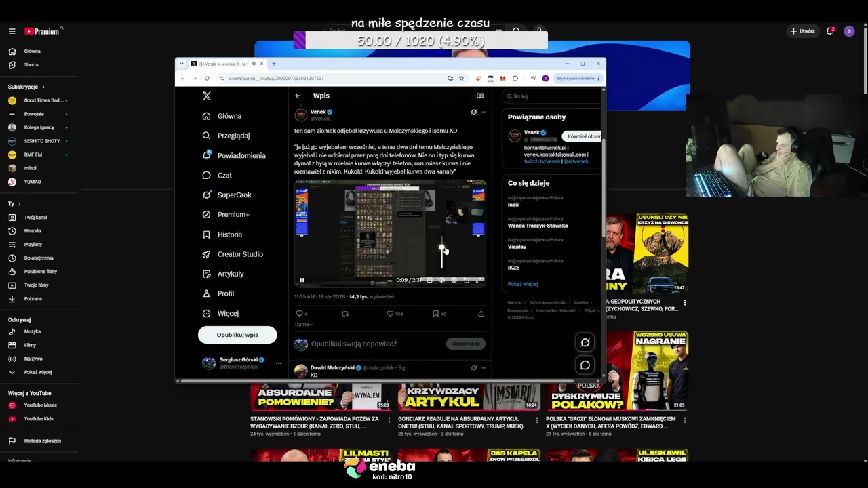Open YouTube notifications bell

pyautogui.click(x=829, y=31)
